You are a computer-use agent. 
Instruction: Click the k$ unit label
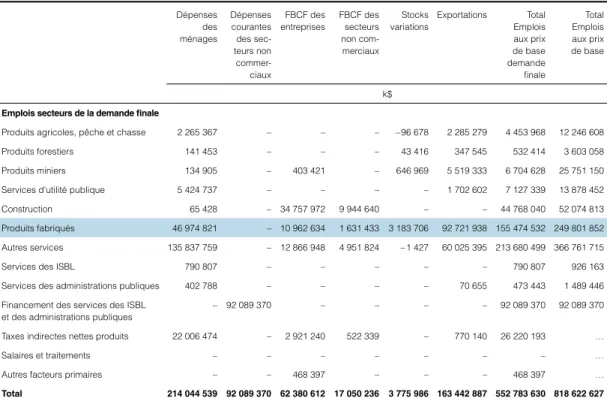pyautogui.click(x=387, y=94)
